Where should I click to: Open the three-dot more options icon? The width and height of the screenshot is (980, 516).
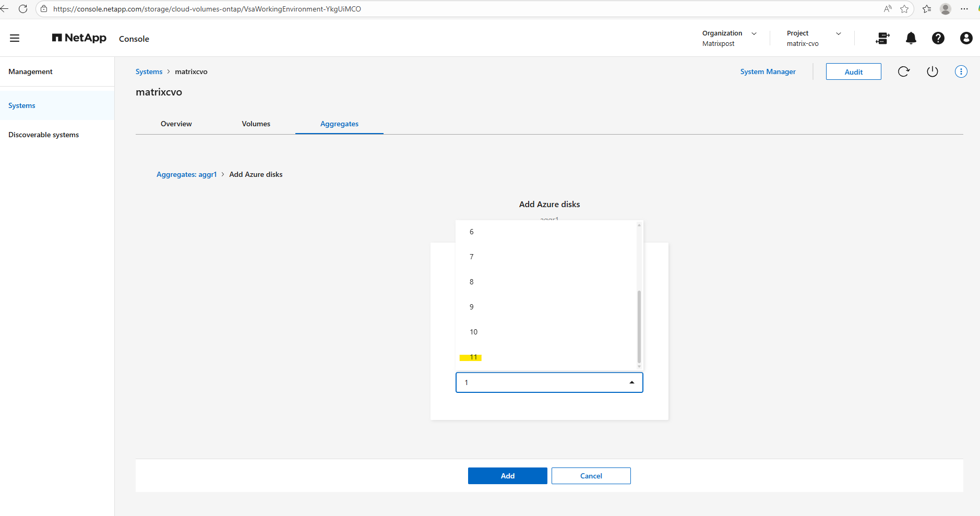(x=961, y=71)
